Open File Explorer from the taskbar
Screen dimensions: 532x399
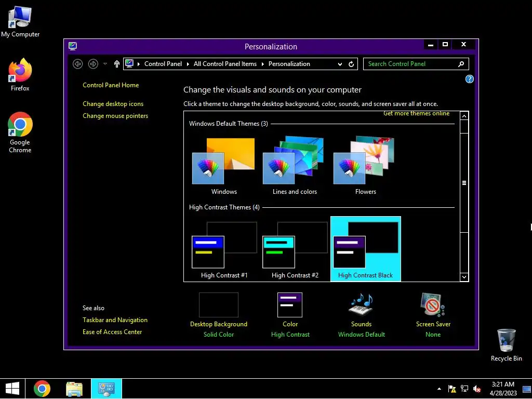point(74,389)
